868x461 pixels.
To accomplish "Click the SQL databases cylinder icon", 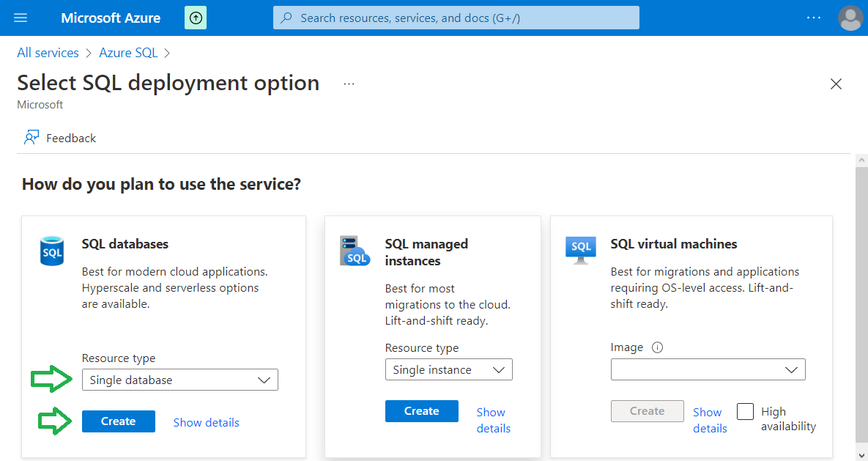I will tap(52, 251).
